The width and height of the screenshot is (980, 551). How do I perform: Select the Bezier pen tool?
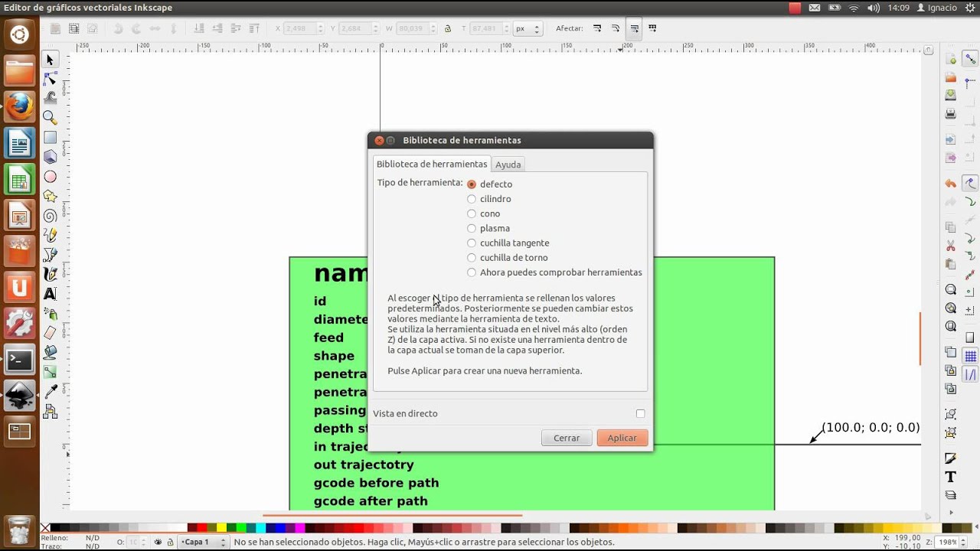pyautogui.click(x=51, y=255)
